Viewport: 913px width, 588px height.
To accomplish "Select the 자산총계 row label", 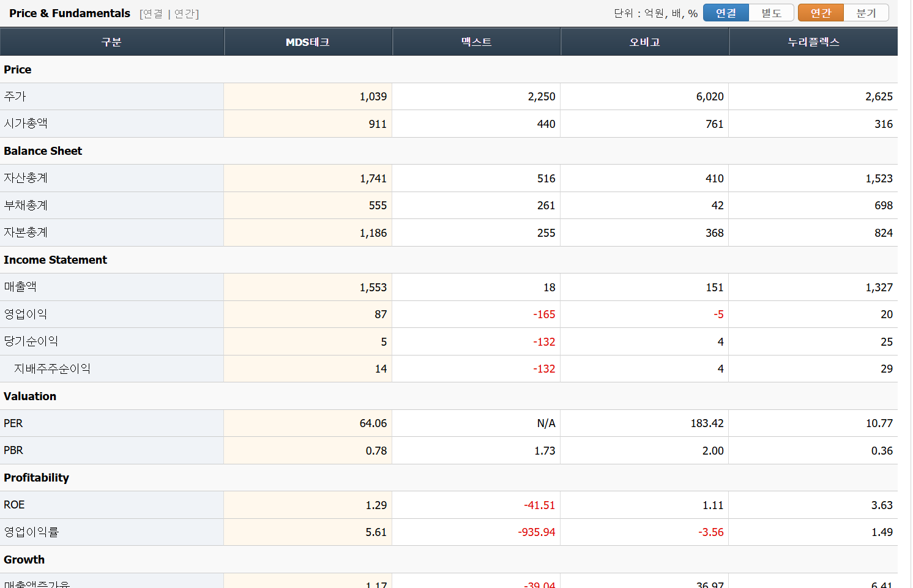I will click(26, 178).
